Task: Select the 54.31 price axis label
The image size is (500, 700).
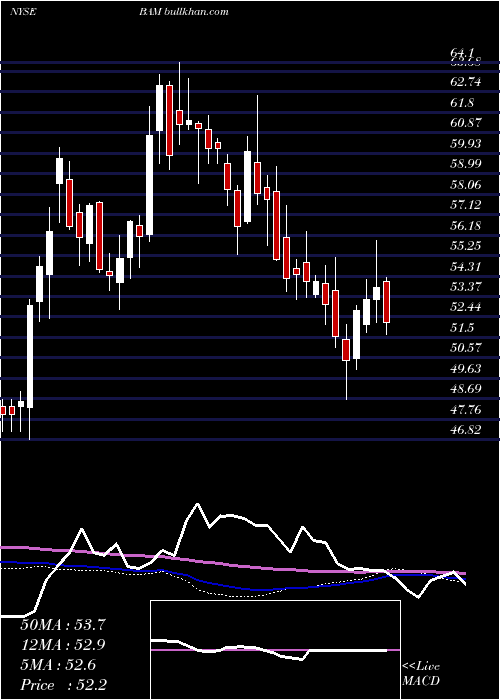Action: [466, 267]
